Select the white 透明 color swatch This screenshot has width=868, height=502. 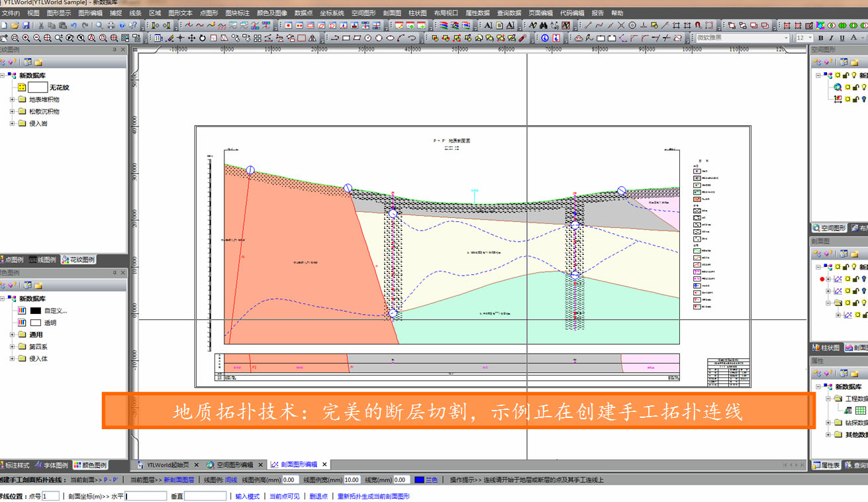point(36,323)
